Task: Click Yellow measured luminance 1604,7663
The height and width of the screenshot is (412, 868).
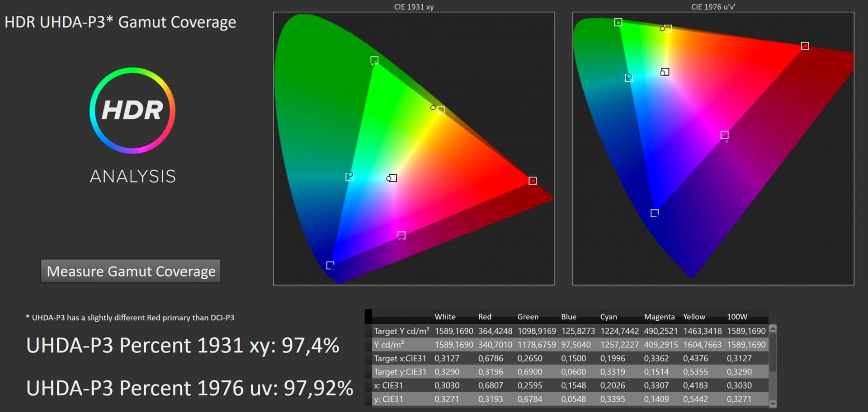Action: [702, 345]
